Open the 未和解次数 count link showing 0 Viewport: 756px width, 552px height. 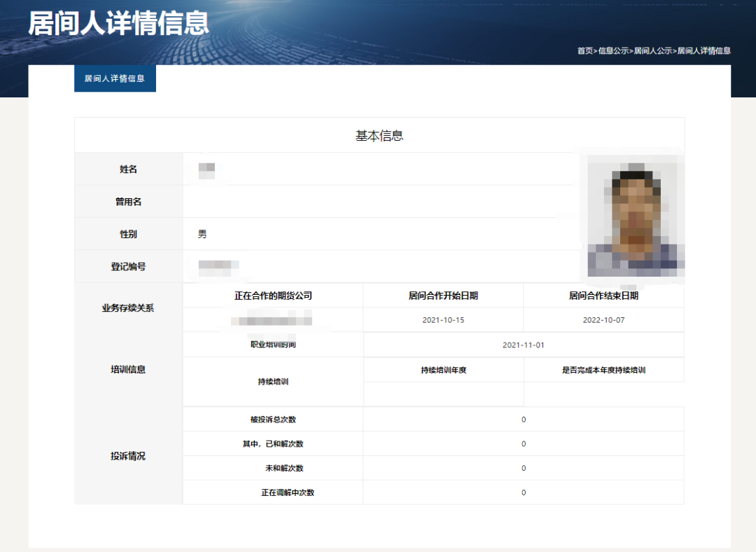point(523,468)
